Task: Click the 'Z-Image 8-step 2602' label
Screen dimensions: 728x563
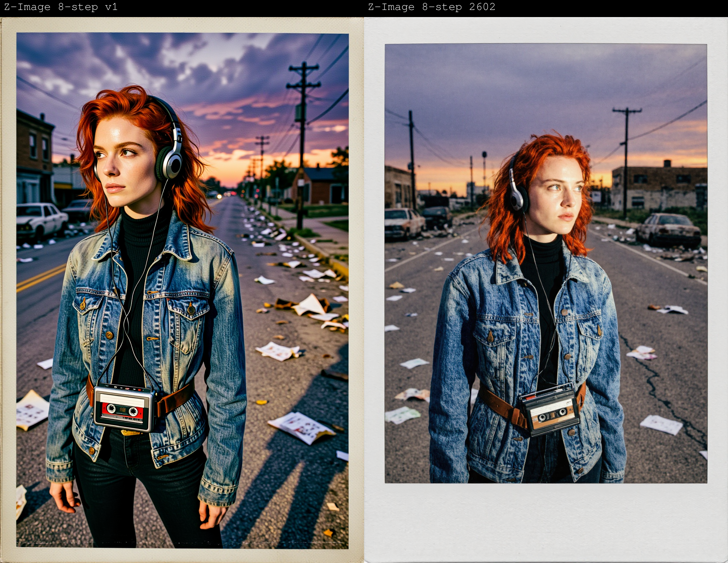Action: pyautogui.click(x=432, y=7)
